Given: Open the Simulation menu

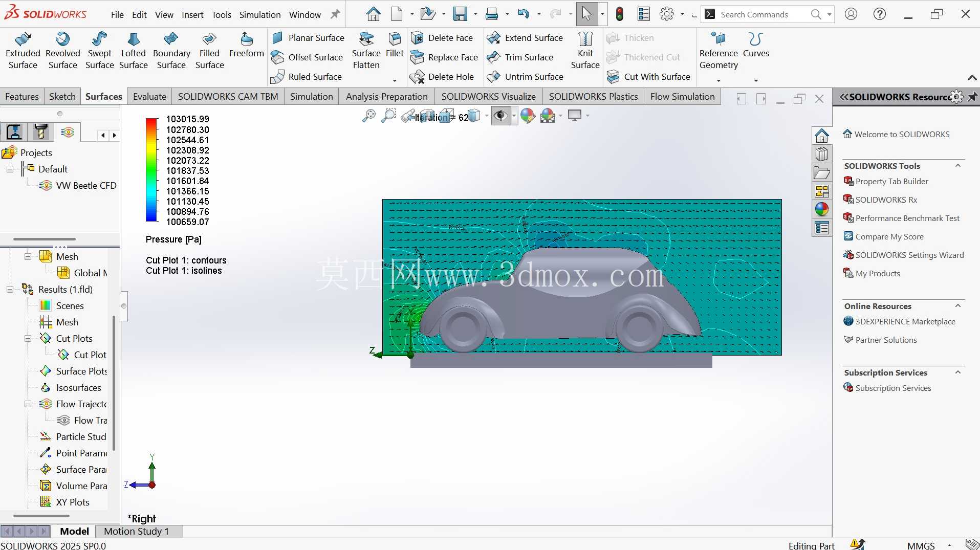Looking at the screenshot, I should [260, 15].
